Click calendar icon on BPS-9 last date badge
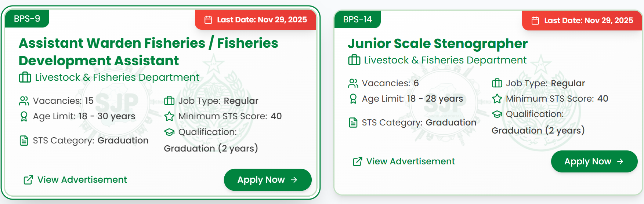Viewport: 644px width, 204px height. (208, 20)
